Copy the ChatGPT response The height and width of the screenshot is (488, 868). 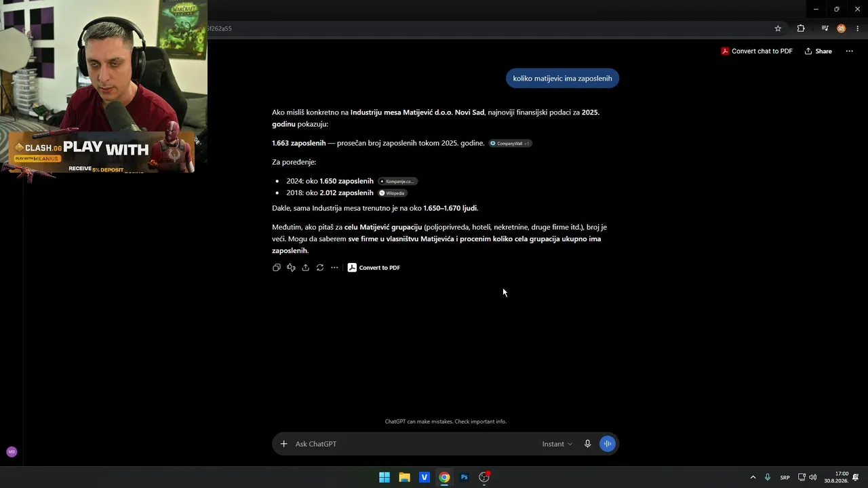pos(277,268)
